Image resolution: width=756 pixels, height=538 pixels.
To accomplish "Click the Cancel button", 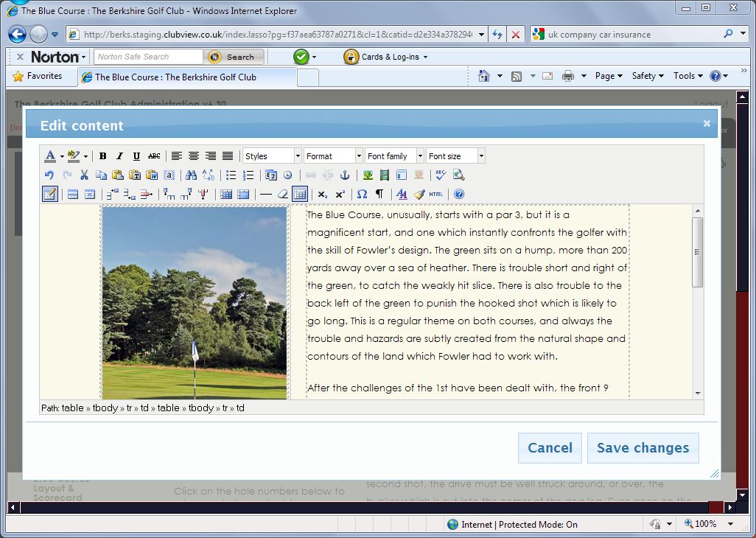I will tap(550, 448).
